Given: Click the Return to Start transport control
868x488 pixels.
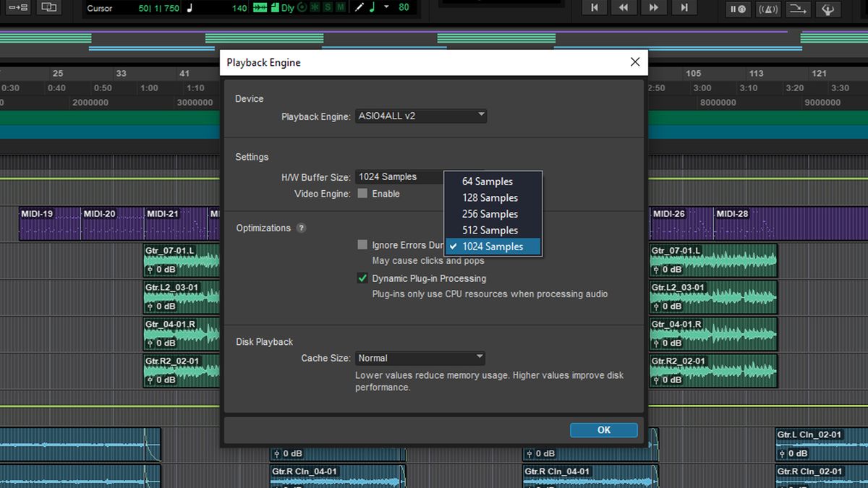Looking at the screenshot, I should (x=594, y=9).
